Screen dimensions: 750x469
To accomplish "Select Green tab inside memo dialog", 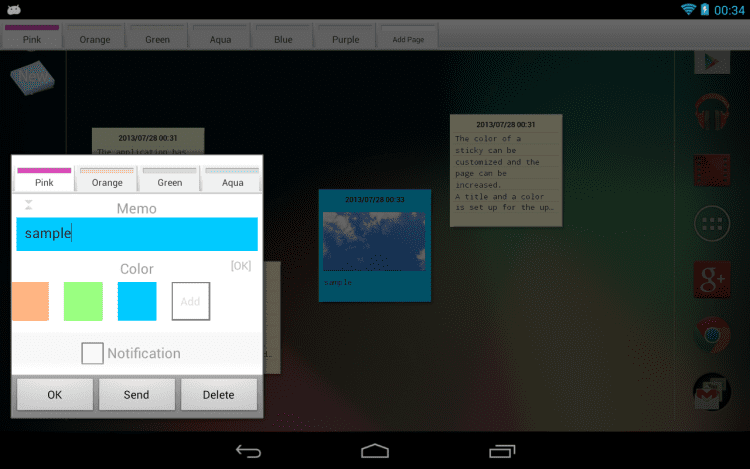I will click(x=170, y=178).
